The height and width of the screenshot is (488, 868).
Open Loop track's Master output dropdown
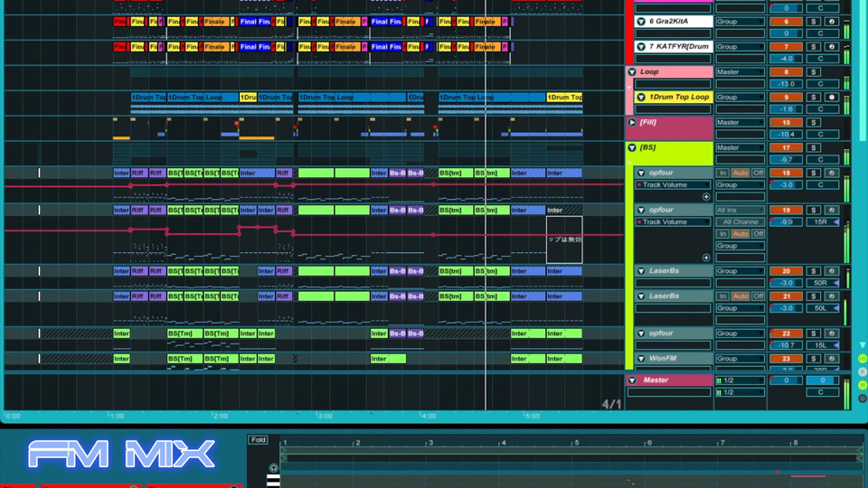741,72
